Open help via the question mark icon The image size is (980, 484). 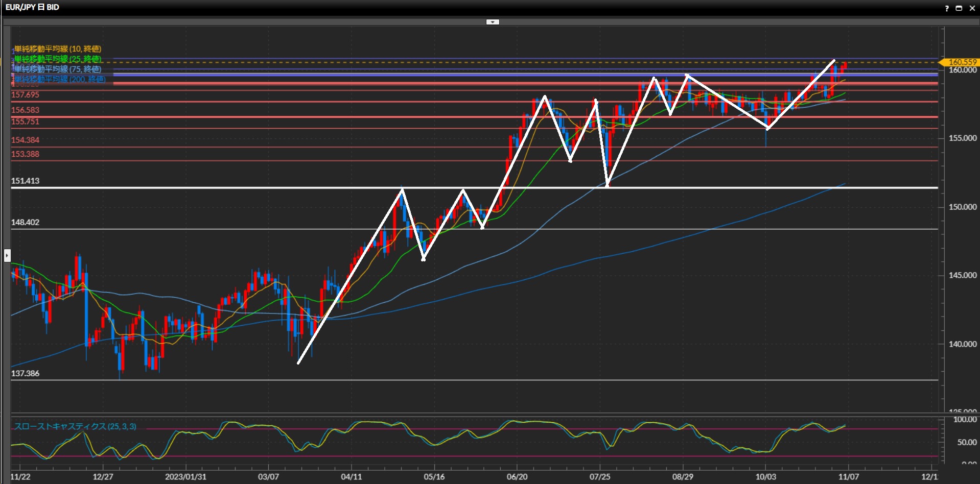tap(947, 8)
